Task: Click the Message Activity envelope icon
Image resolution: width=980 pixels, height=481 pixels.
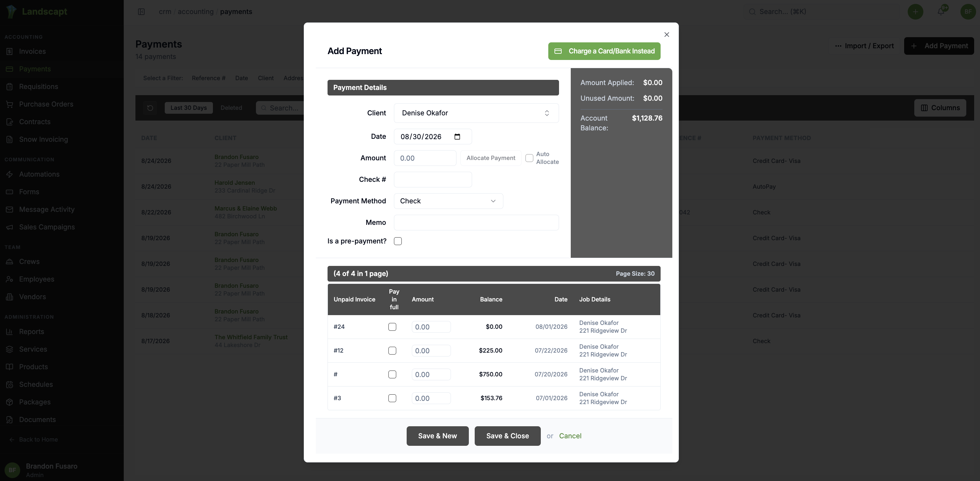Action: point(10,210)
